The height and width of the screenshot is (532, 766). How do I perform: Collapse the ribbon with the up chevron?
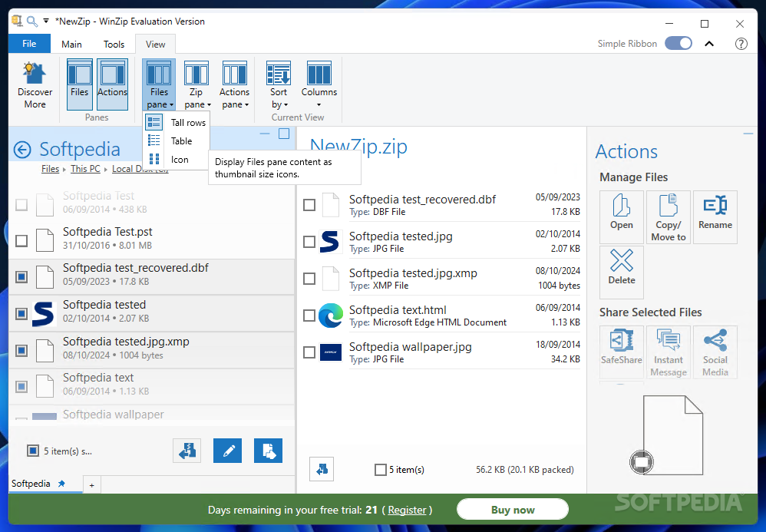[x=709, y=44]
